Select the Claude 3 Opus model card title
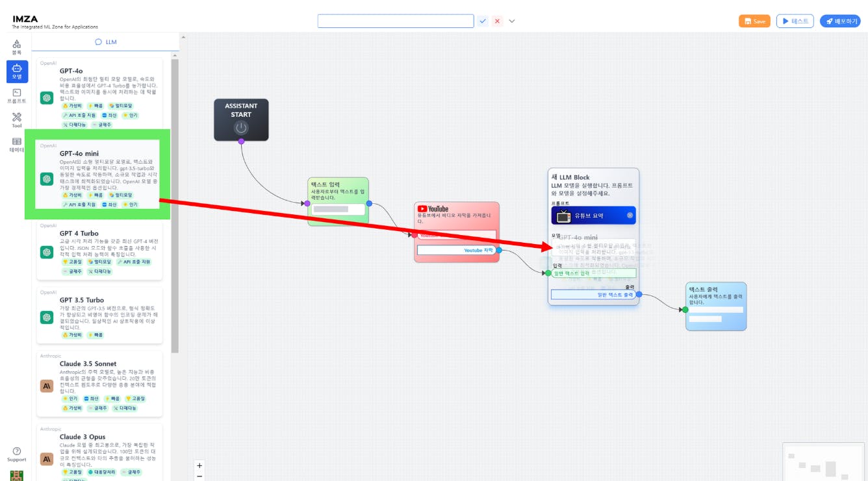Screen dimensions: 868x481 coord(83,437)
